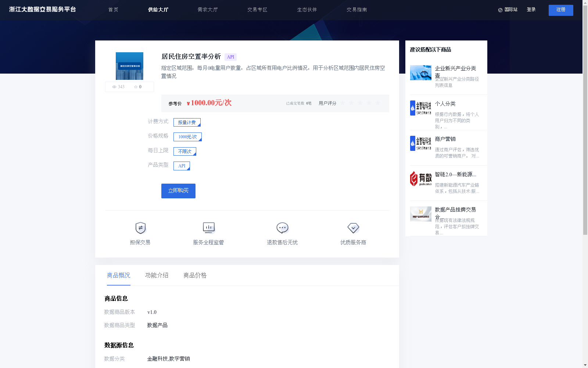Select the 按量计费 billing option

[x=187, y=122]
